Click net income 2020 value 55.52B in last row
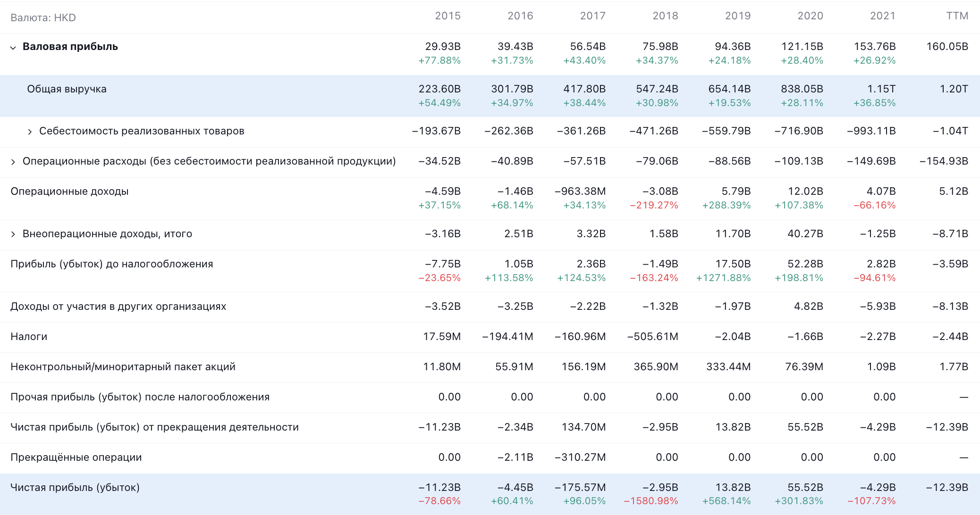Screen dimensions: 980x515 click(x=805, y=488)
